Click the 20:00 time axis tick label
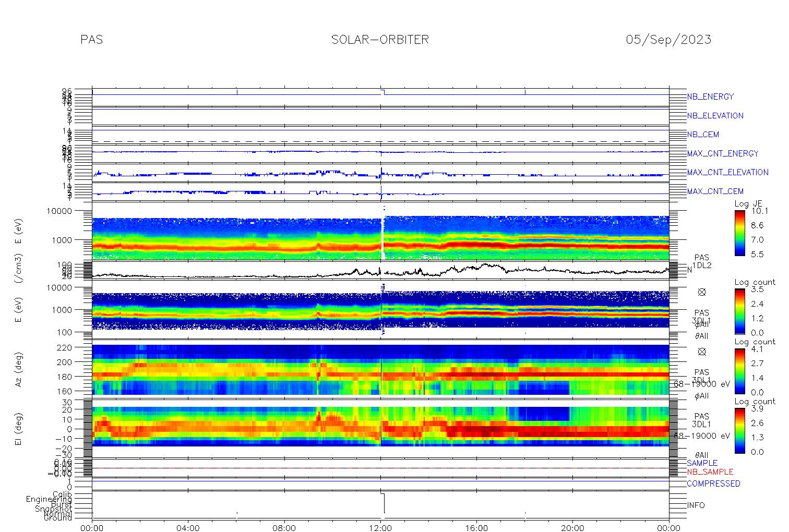The width and height of the screenshot is (789, 532). 572,528
